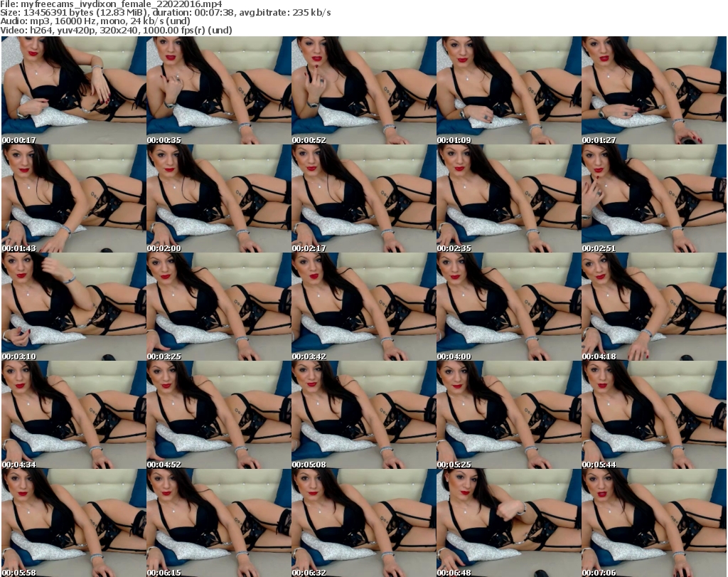Viewport: 728px width, 577px height.
Task: Select the thumbnail stamped 00:04:52
Action: point(219,415)
